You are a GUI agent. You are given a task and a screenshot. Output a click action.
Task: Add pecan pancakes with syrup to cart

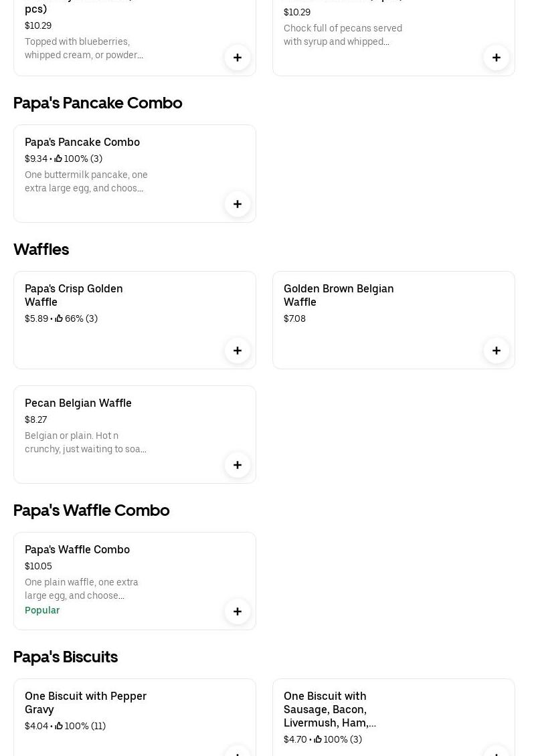(497, 58)
